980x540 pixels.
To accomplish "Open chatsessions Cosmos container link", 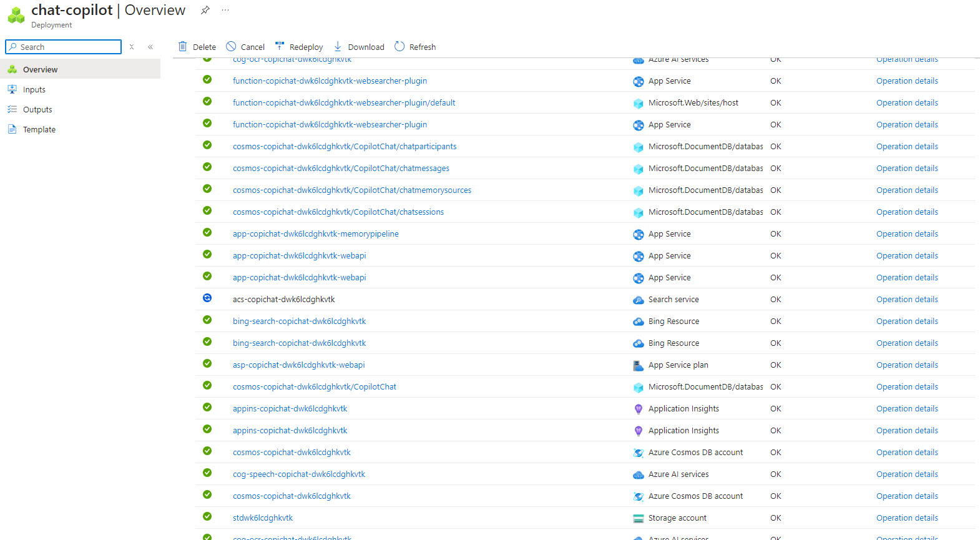I will 338,212.
